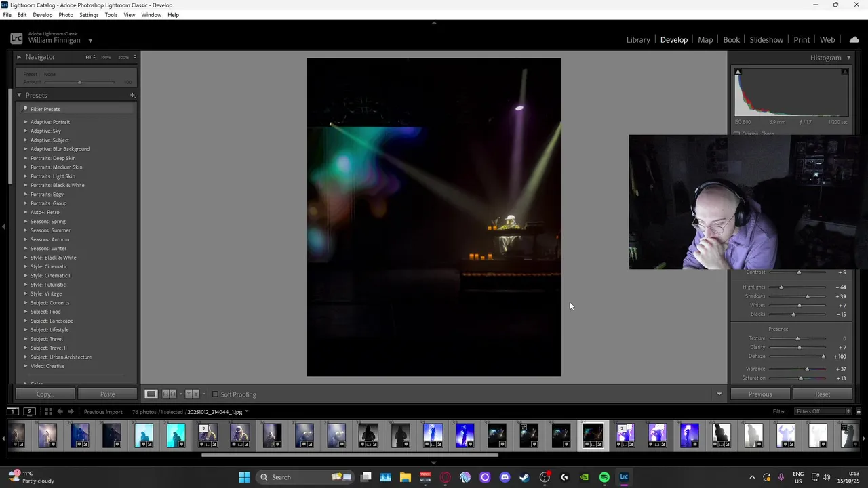Image resolution: width=868 pixels, height=488 pixels.
Task: Open Spotify from the taskbar
Action: coord(604,477)
